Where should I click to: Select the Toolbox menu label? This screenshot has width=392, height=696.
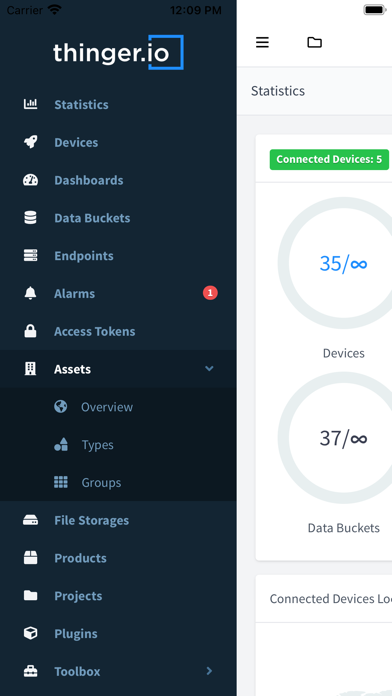click(77, 671)
